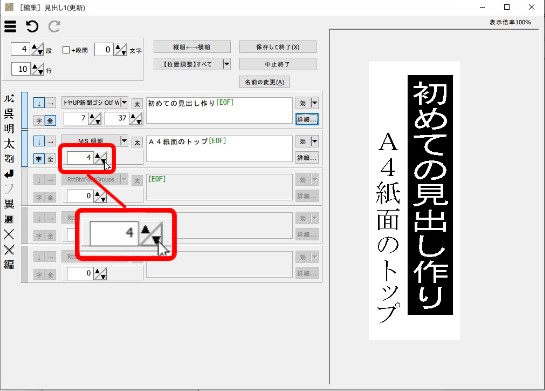Viewport: 545px width, 391px height.
Task: Expand the font dropdown in first row
Action: point(124,103)
